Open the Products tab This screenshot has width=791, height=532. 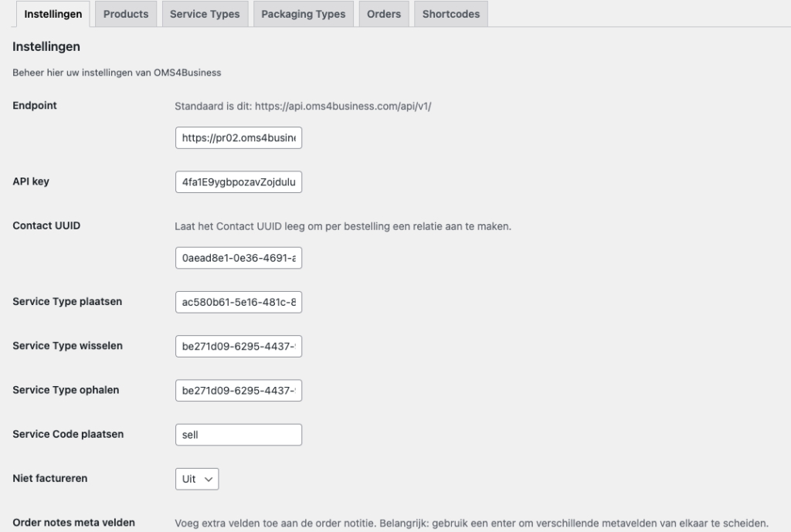pyautogui.click(x=126, y=14)
